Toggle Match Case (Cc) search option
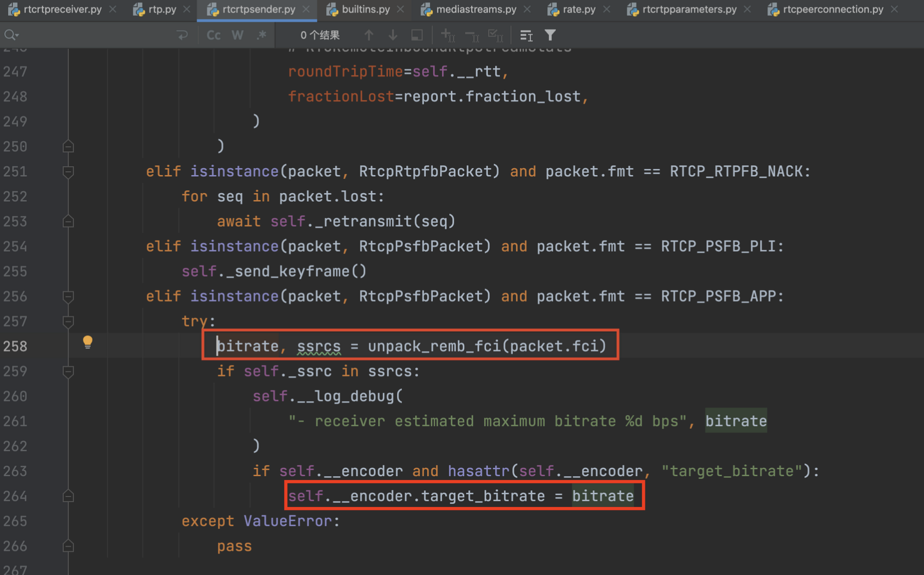Screen dimensions: 924x575 [213, 35]
